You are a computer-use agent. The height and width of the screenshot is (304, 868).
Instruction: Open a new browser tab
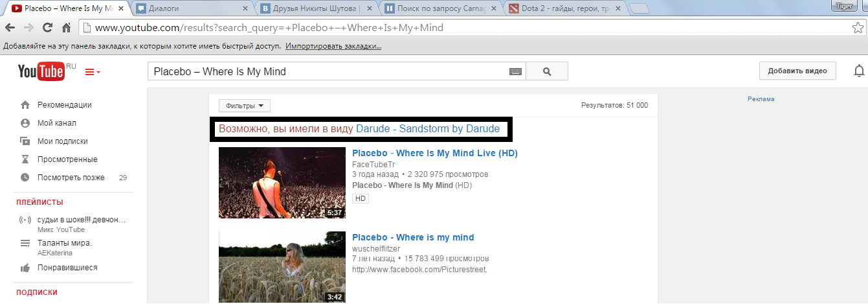(x=640, y=9)
